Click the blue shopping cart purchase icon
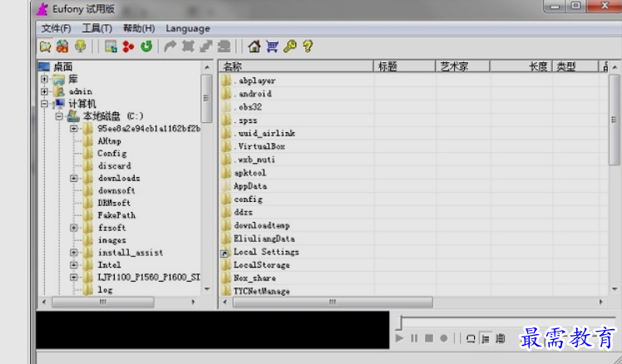The image size is (622, 364). click(x=272, y=47)
